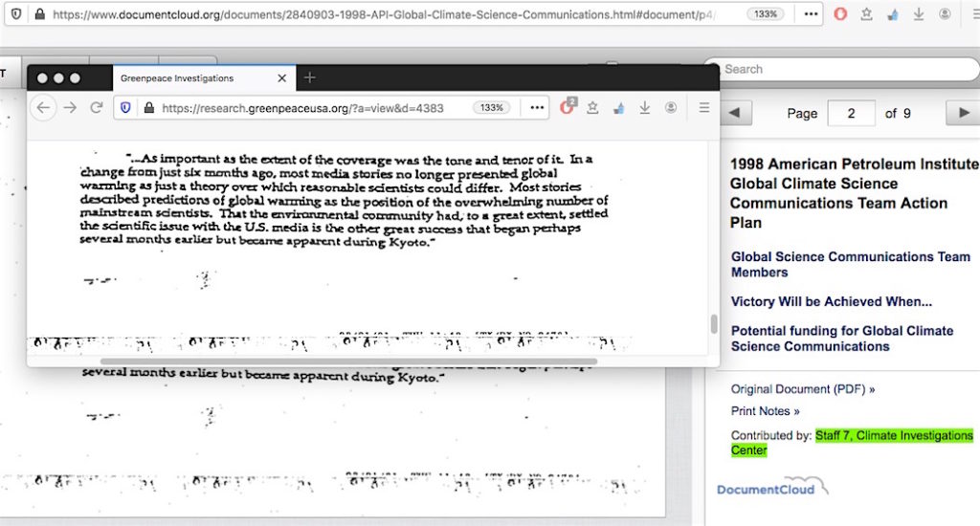Open hamburger menu in DocumentCloud browser window
Viewport: 980px width, 526px height.
970,14
